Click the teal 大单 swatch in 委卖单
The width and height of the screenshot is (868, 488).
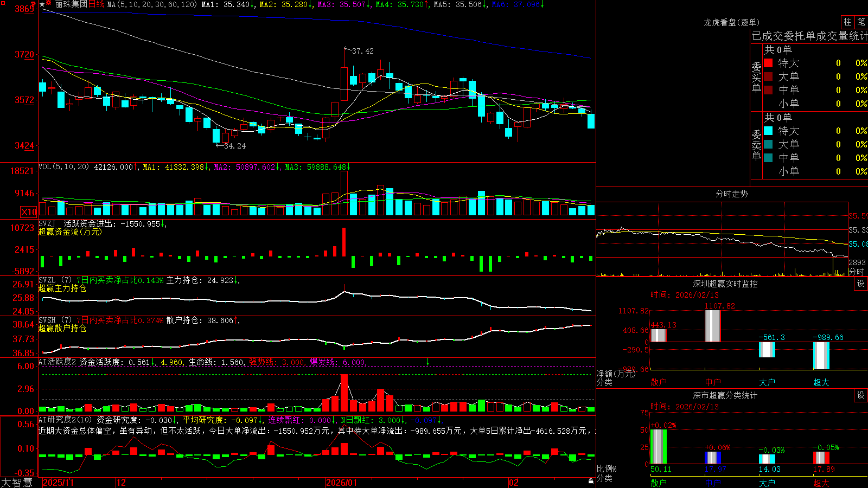(768, 144)
